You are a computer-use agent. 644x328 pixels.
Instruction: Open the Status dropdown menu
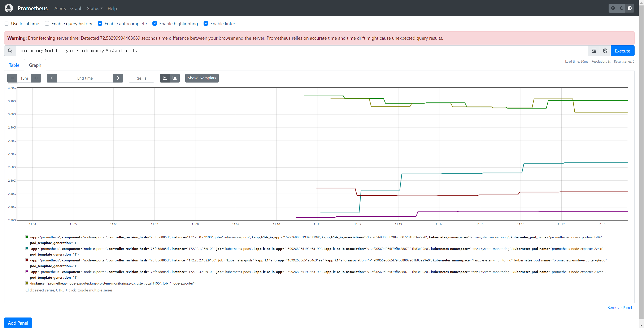(95, 9)
